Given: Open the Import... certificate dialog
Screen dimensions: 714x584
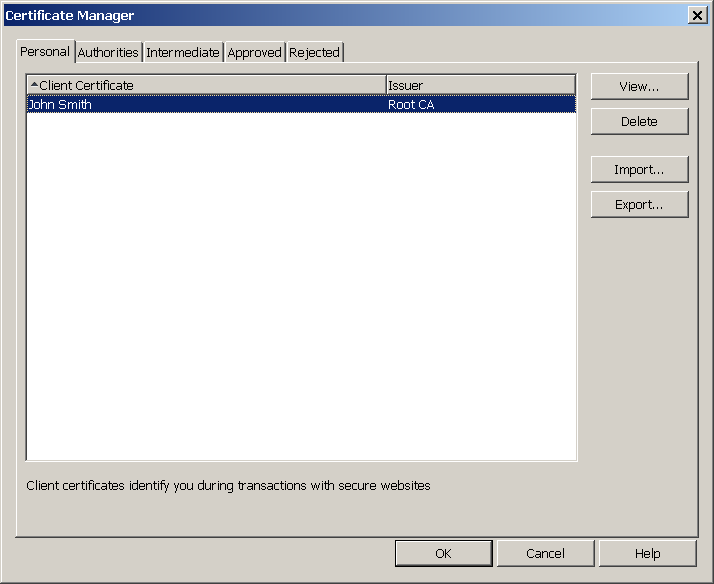Looking at the screenshot, I should click(639, 170).
